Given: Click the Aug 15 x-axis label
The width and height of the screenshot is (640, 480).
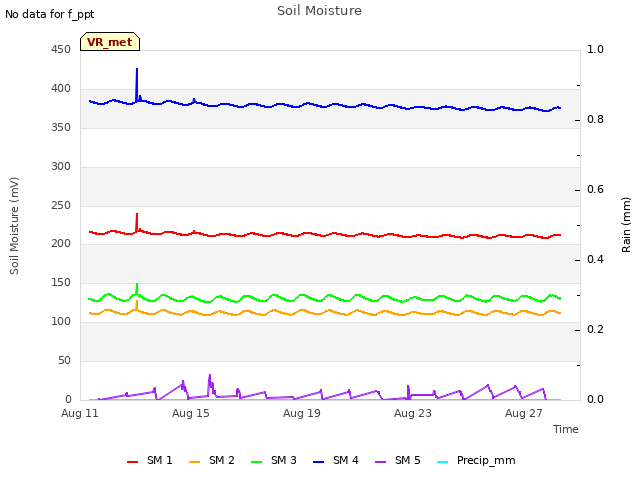Looking at the screenshot, I should pyautogui.click(x=191, y=413).
